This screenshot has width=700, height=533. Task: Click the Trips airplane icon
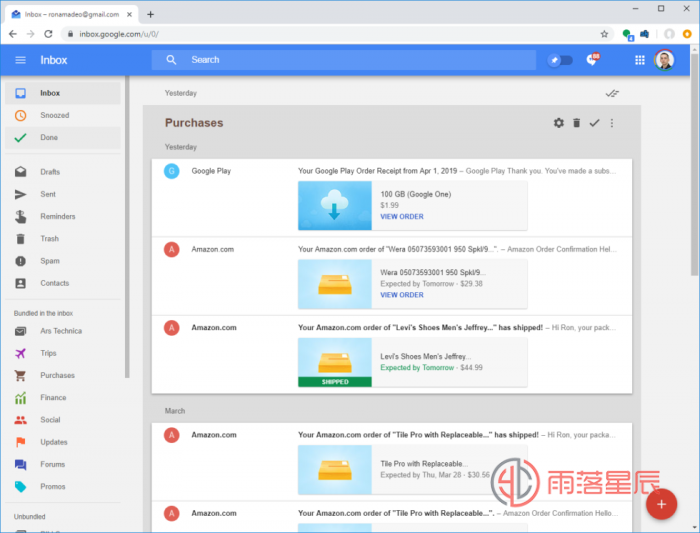point(21,354)
